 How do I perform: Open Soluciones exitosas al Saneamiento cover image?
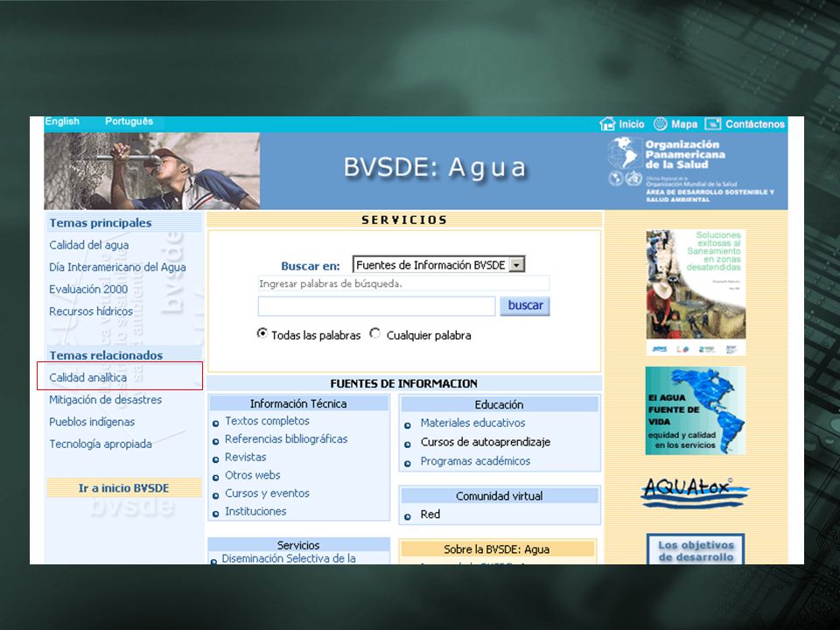[x=696, y=292]
